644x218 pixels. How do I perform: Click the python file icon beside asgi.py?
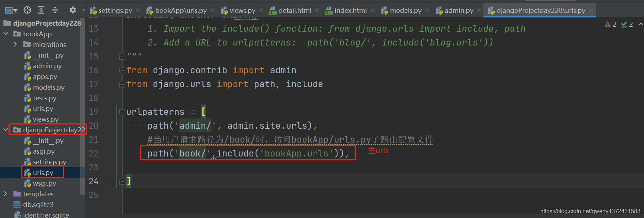coord(28,151)
